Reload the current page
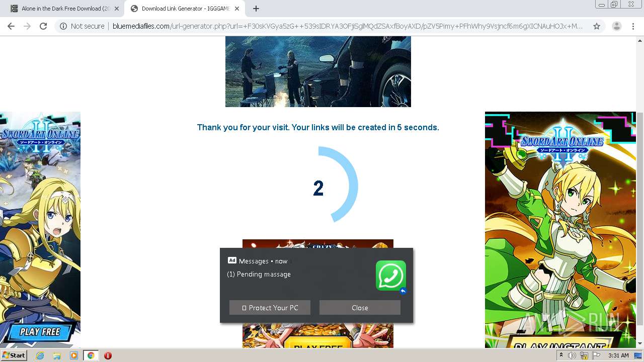The width and height of the screenshot is (644, 362). (x=43, y=26)
